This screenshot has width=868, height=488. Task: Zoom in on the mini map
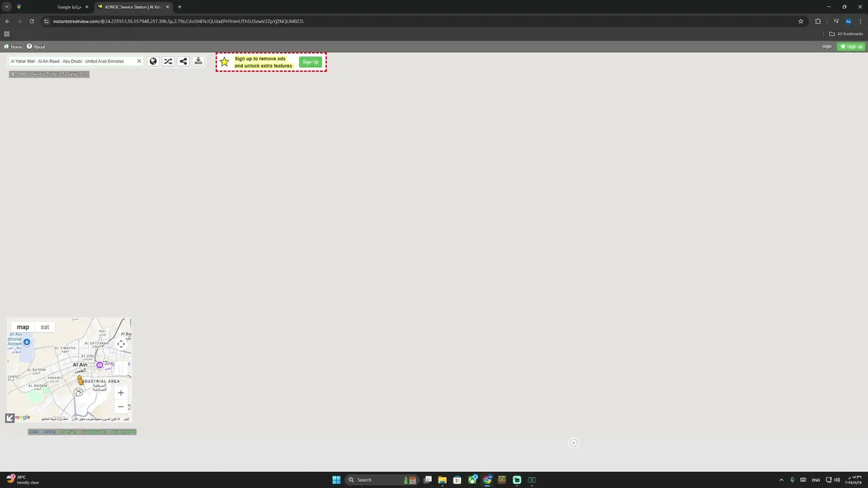coord(121,392)
